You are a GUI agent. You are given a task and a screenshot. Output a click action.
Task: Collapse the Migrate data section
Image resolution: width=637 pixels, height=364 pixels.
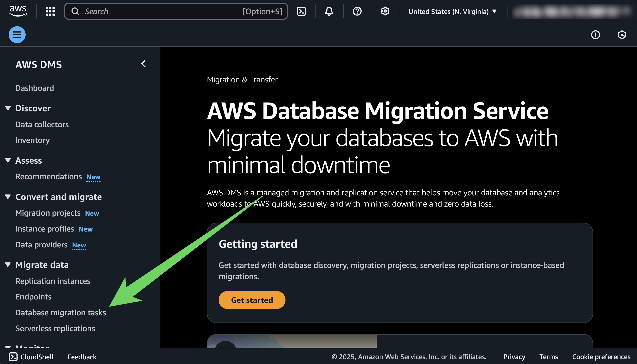[8, 265]
